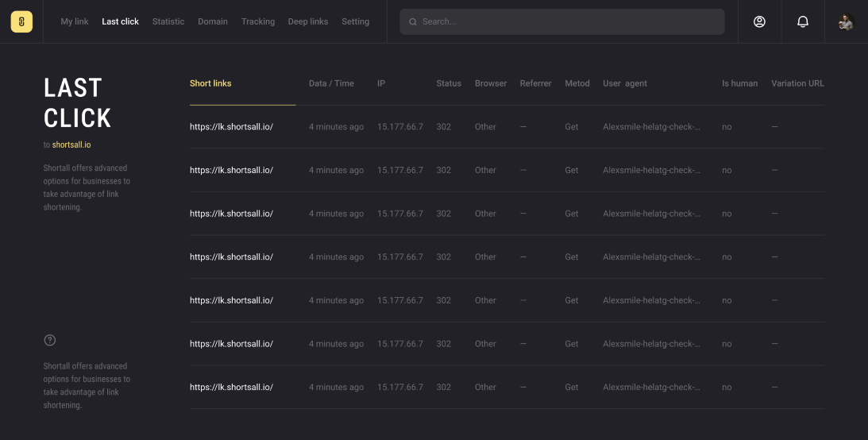Go to the Domain tab
868x440 pixels.
213,21
